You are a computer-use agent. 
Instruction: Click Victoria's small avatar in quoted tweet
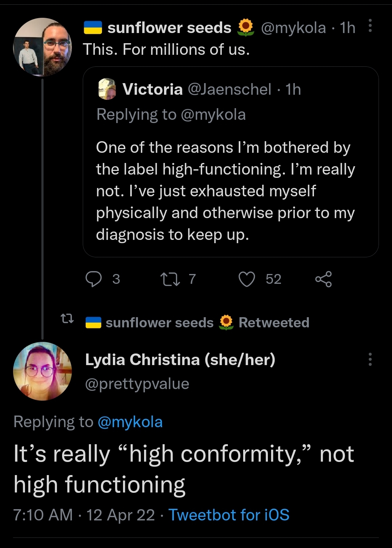(107, 89)
